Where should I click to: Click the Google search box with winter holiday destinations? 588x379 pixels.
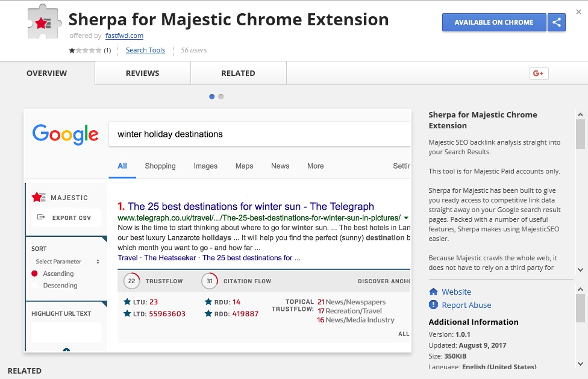click(x=260, y=134)
